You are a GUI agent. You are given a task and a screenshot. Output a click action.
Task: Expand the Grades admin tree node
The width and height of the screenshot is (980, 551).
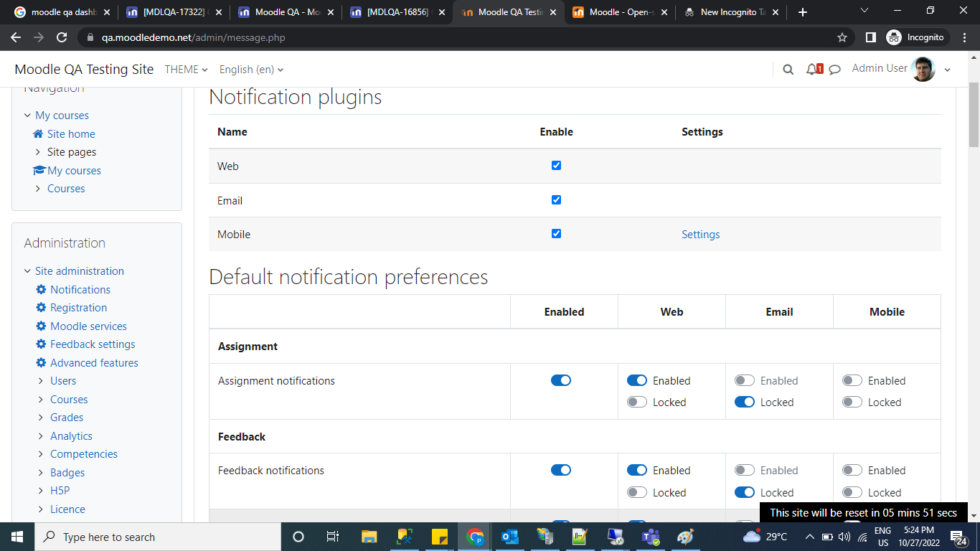[x=40, y=418]
